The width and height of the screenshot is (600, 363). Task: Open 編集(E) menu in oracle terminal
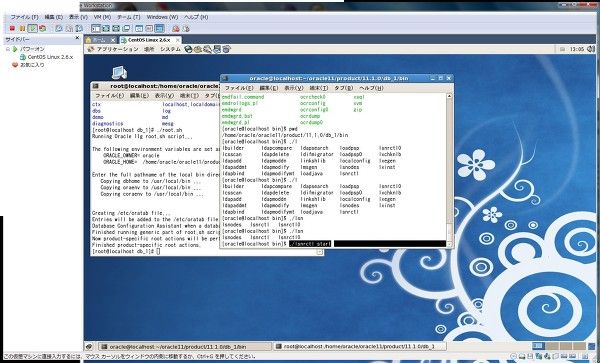pyautogui.click(x=269, y=88)
